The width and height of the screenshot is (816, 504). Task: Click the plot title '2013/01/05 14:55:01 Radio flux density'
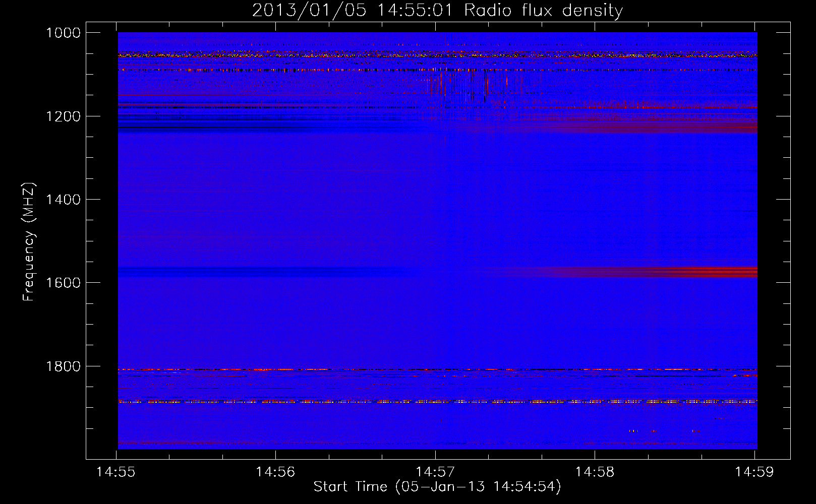437,10
